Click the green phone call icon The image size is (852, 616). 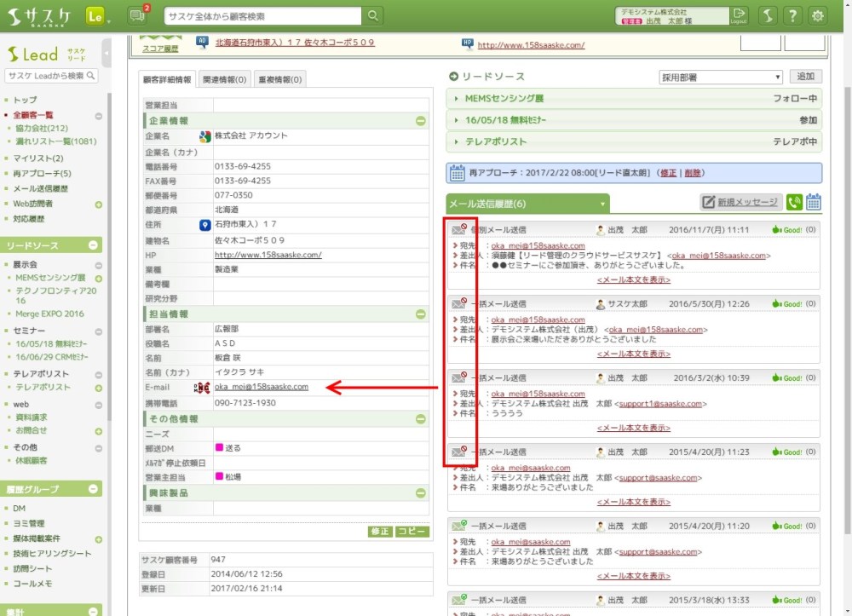click(794, 202)
